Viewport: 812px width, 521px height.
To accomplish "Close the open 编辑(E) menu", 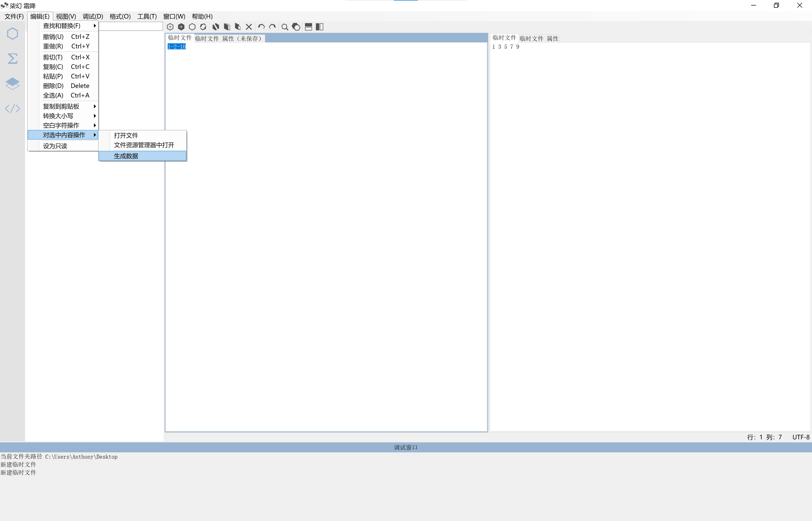I will 40,16.
